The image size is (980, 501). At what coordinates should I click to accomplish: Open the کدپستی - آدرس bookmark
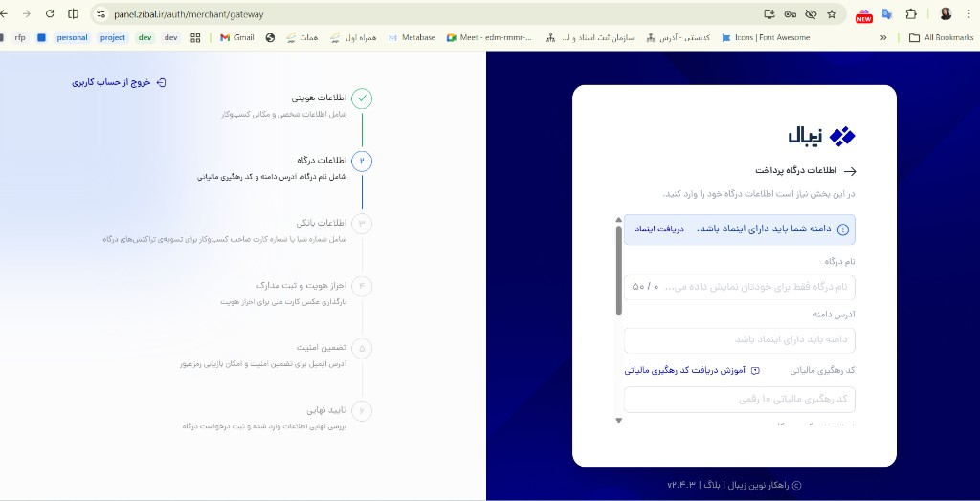coord(679,37)
